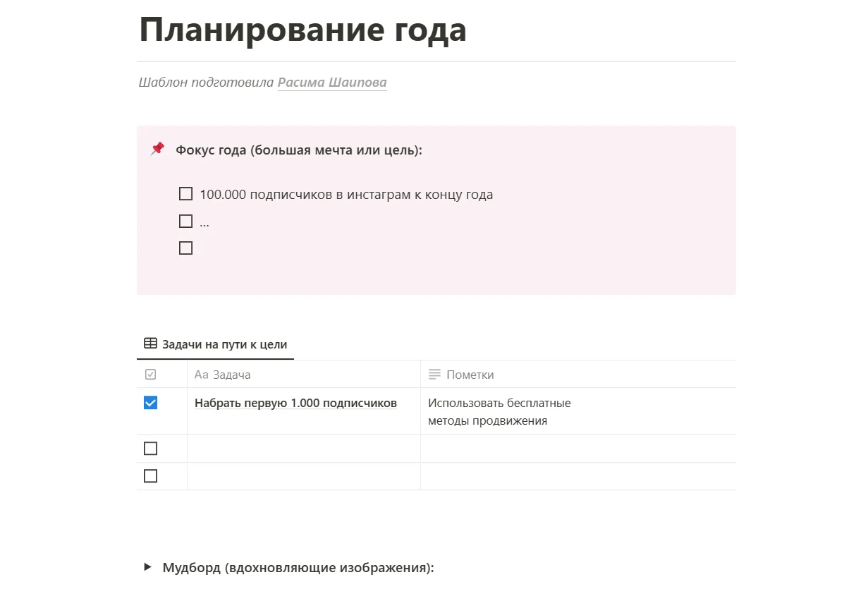Viewport: 868px width, 594px height.
Task: Uncheck the Набрать первую 1.000 подписчиков task
Action: tap(150, 403)
